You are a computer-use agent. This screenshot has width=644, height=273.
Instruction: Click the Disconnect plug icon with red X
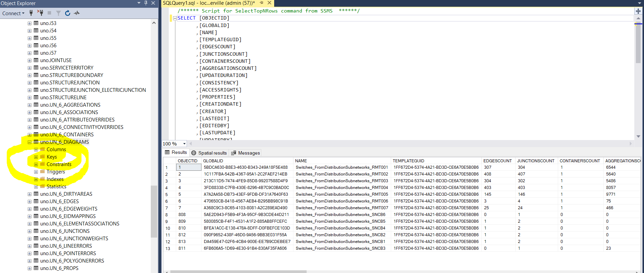(40, 13)
